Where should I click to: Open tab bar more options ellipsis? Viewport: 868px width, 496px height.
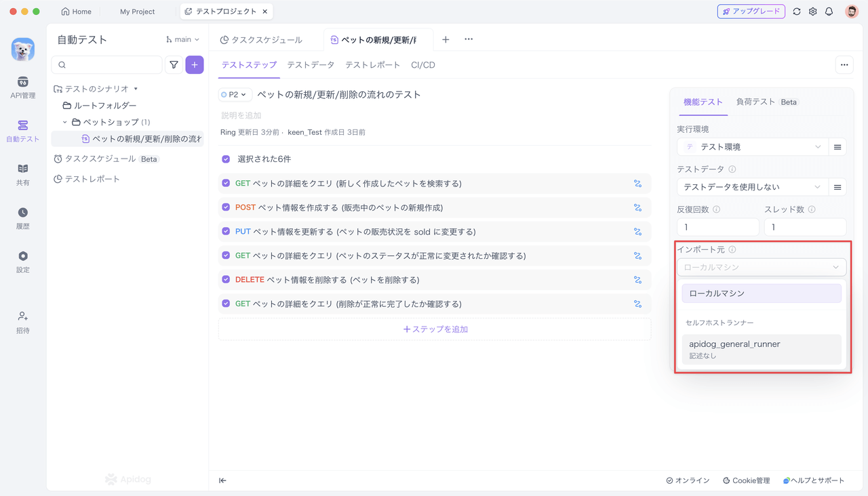tap(469, 39)
